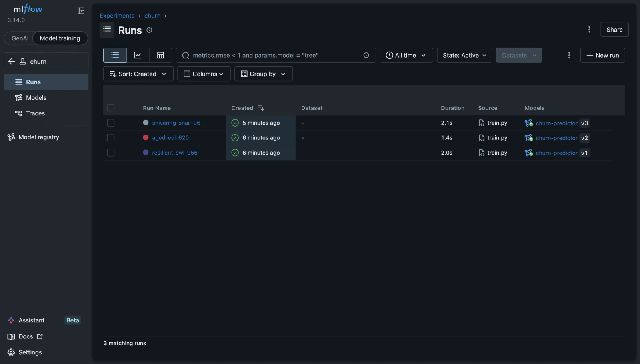Open the runs table overflow menu

[569, 55]
